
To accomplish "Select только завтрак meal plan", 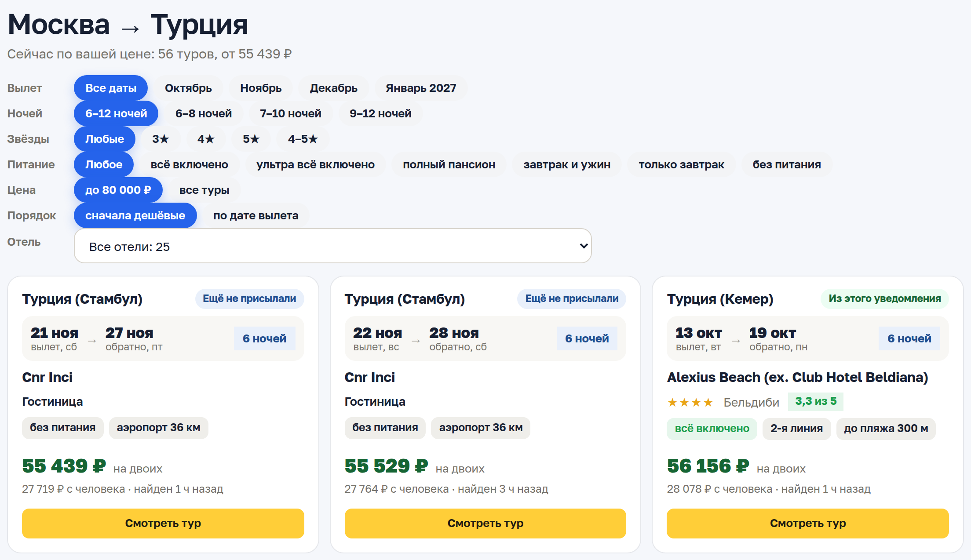I will (x=681, y=164).
